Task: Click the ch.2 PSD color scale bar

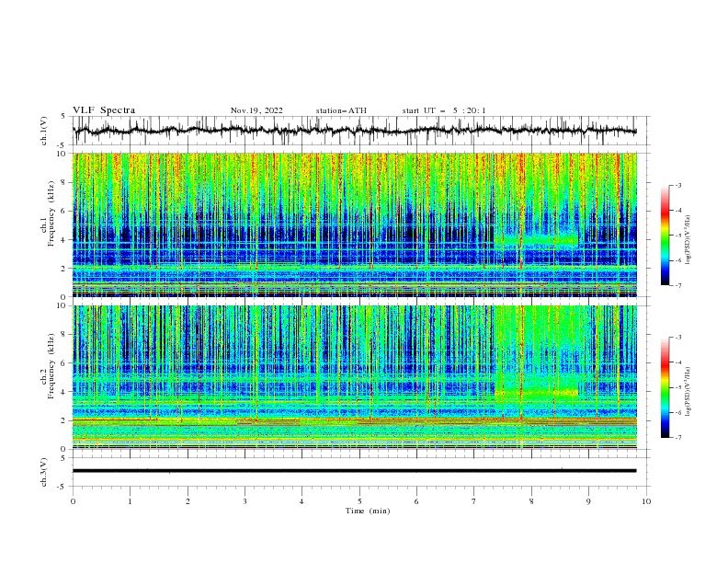Action: click(665, 387)
